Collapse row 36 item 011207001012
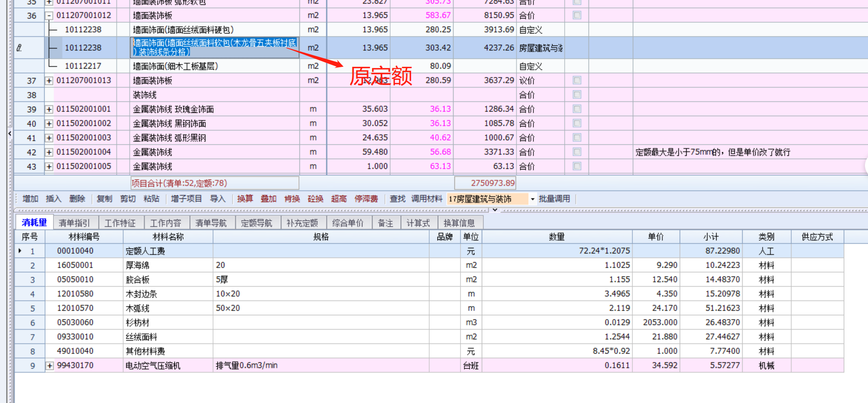The width and height of the screenshot is (868, 403). 49,16
